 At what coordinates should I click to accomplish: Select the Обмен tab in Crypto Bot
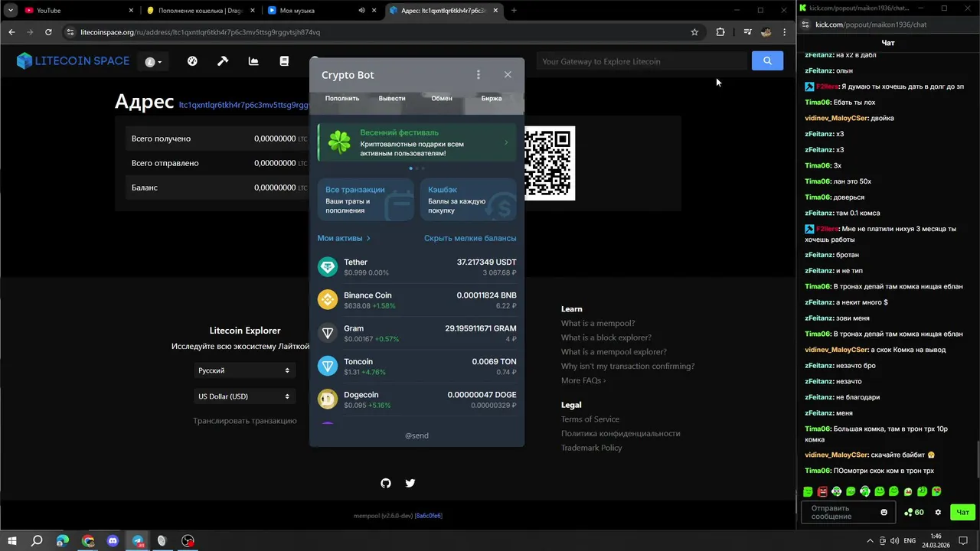click(x=442, y=99)
